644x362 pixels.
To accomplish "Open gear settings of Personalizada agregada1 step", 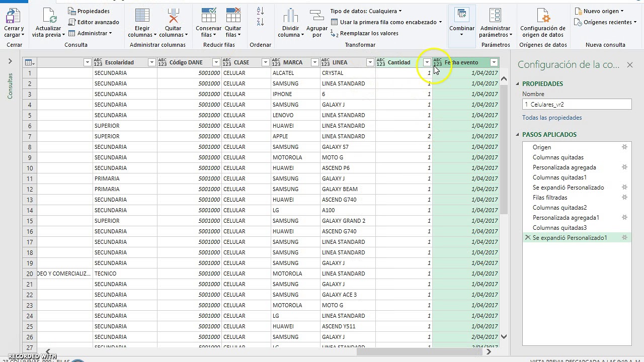I will point(624,218).
